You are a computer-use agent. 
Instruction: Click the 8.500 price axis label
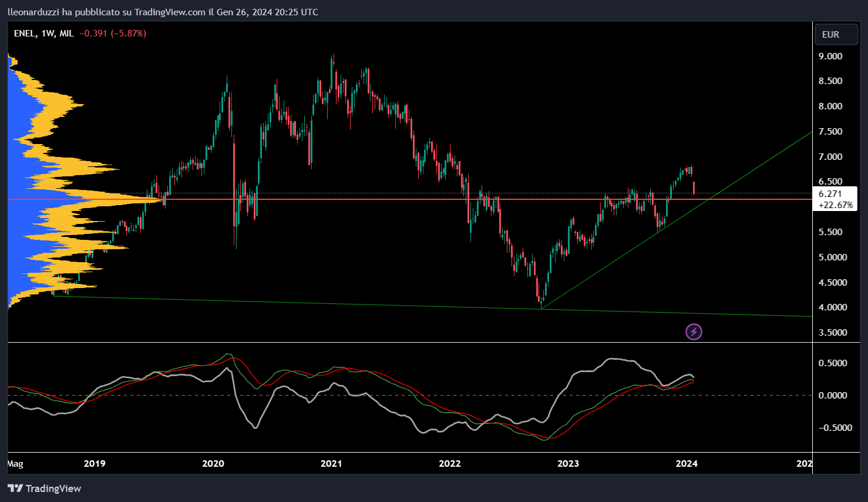pos(830,81)
